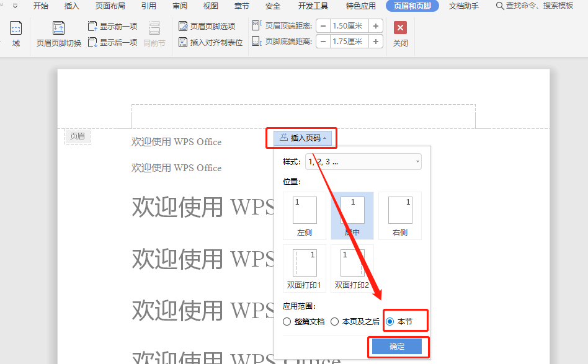Click inside the dashed header area
Viewport: 588px width, 364px height.
point(303,116)
